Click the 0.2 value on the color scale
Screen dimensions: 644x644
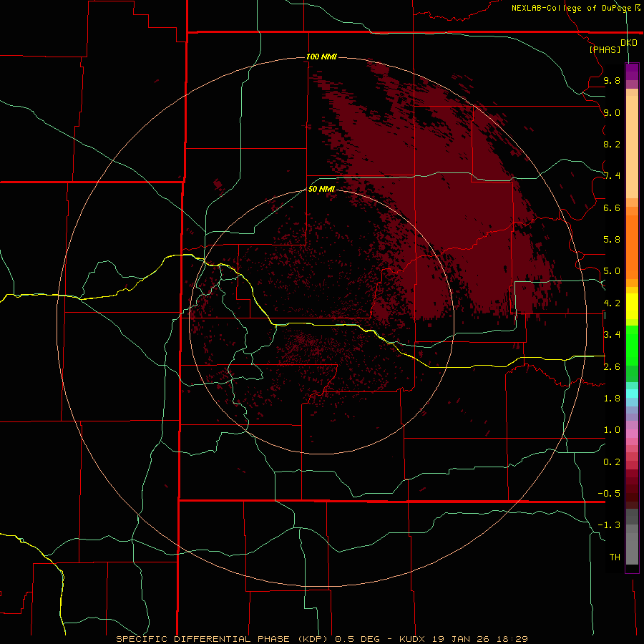pos(612,462)
